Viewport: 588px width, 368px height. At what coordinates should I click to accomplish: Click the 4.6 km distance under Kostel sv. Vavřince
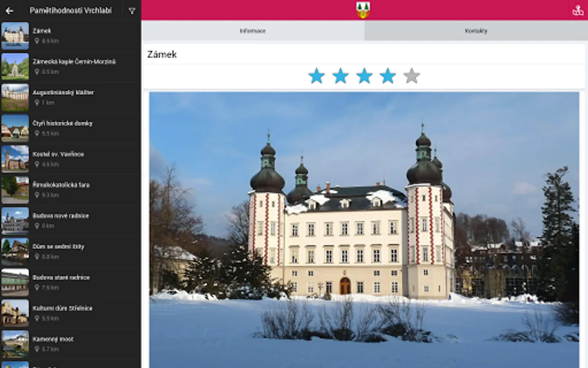[x=50, y=164]
